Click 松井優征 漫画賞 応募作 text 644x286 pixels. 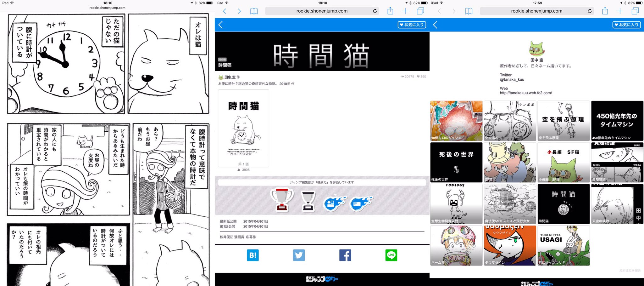pyautogui.click(x=238, y=237)
